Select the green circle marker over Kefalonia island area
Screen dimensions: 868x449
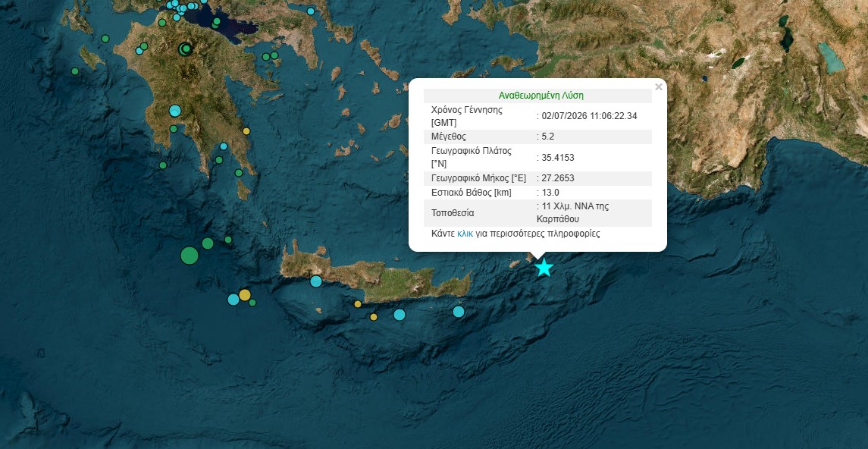[105, 39]
